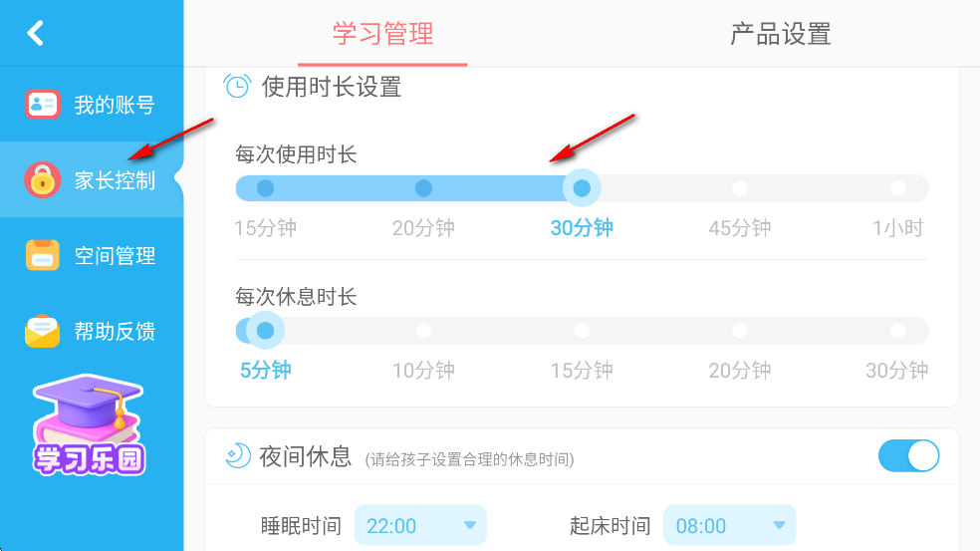The height and width of the screenshot is (551, 980).
Task: Select the 学习管理 tab
Action: pyautogui.click(x=383, y=34)
